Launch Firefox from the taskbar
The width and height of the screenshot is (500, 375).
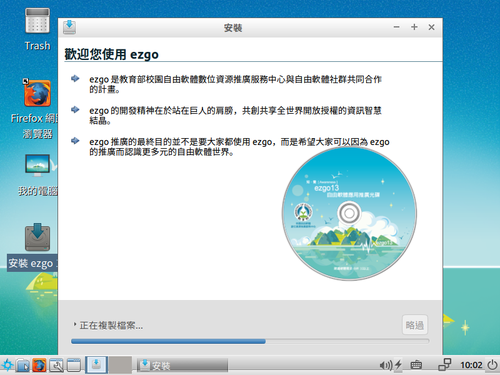39,365
